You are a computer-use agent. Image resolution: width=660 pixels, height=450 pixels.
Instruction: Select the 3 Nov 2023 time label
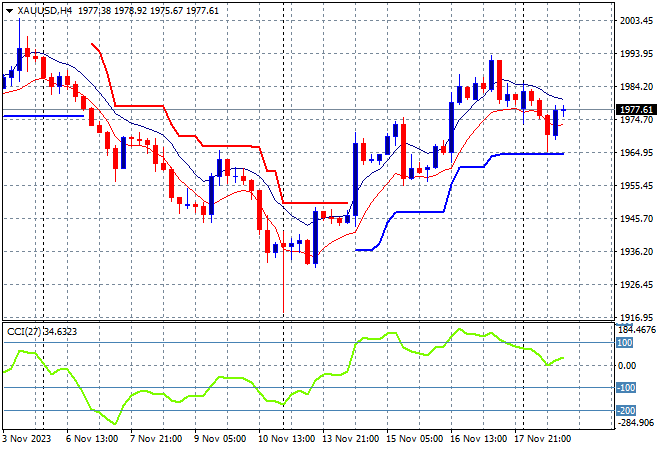(26, 439)
